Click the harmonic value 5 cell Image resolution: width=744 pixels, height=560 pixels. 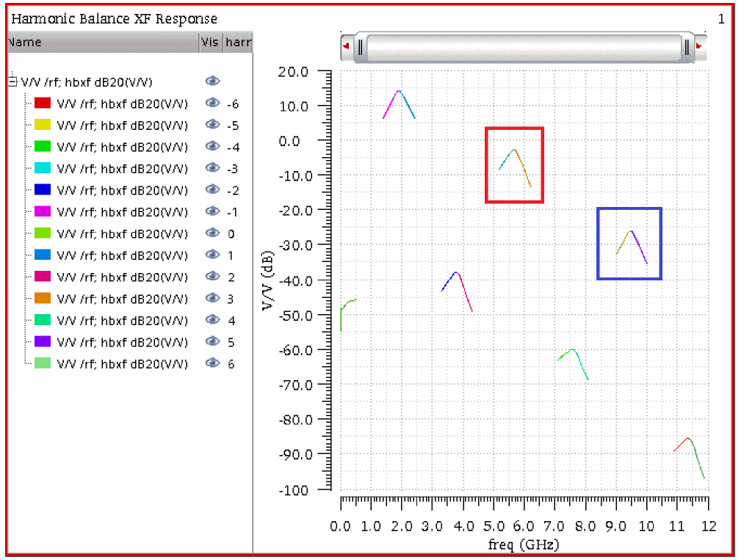click(231, 342)
